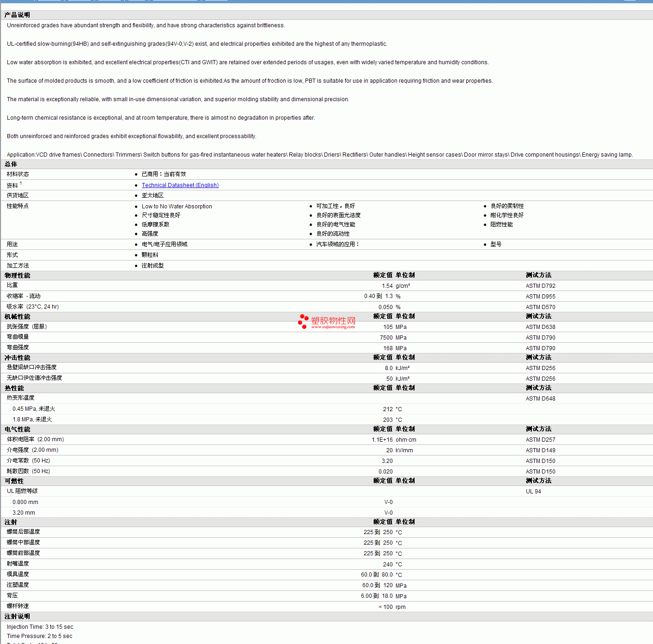Image resolution: width=653 pixels, height=644 pixels.
Task: Click the 比重 value 1.54 g/cm³
Action: pos(396,286)
